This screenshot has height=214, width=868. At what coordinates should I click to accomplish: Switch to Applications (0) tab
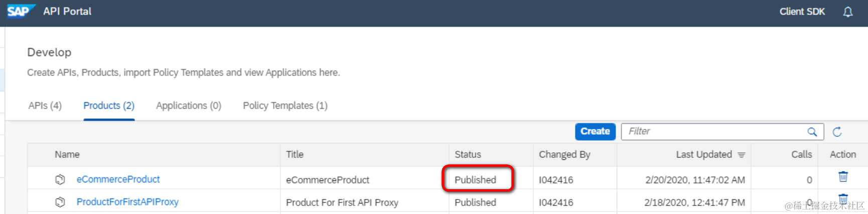click(x=189, y=106)
